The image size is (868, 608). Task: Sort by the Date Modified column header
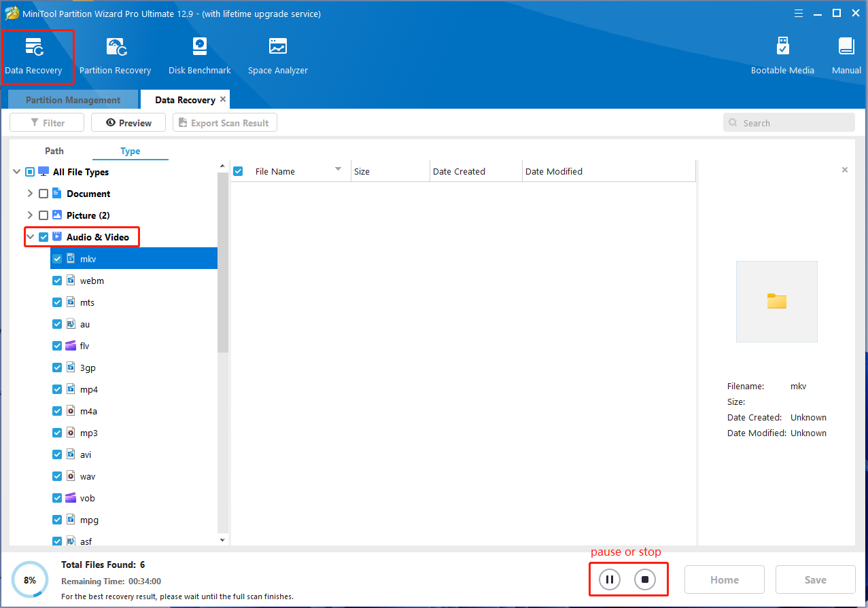(608, 171)
